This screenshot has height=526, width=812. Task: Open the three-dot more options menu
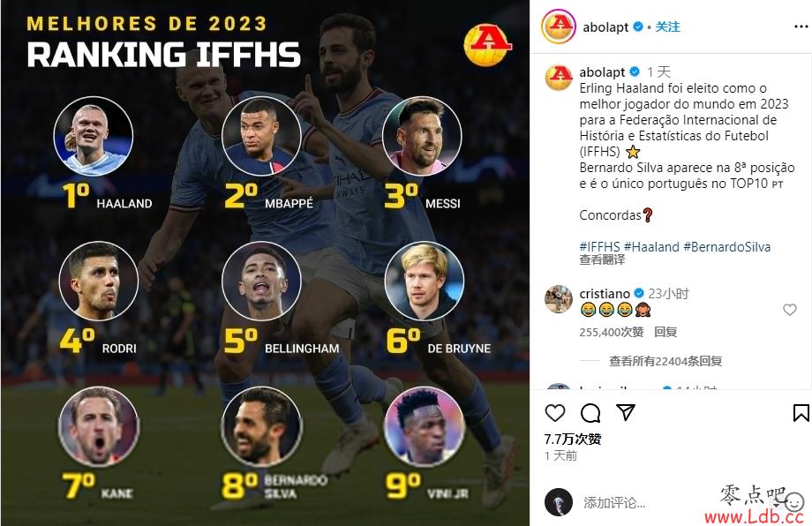[801, 27]
